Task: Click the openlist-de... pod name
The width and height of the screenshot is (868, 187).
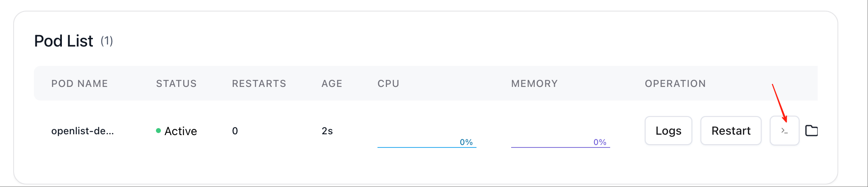Action: [83, 131]
